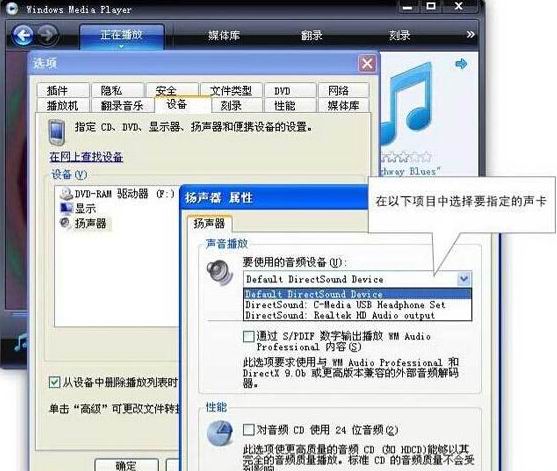Uncheck delete playlist from device checkbox

click(x=54, y=382)
